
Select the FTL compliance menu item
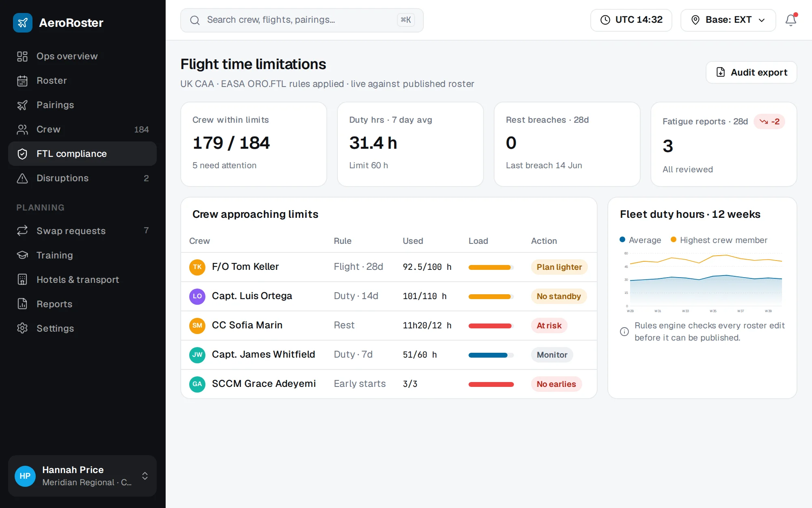(82, 154)
